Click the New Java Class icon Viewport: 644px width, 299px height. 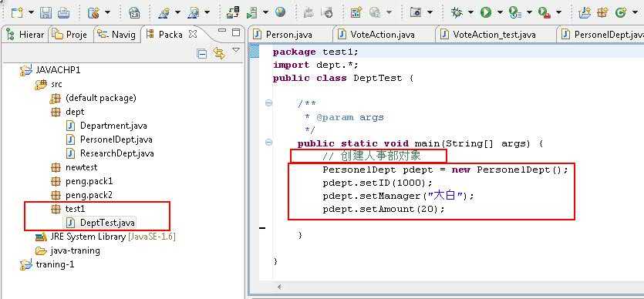pos(620,12)
